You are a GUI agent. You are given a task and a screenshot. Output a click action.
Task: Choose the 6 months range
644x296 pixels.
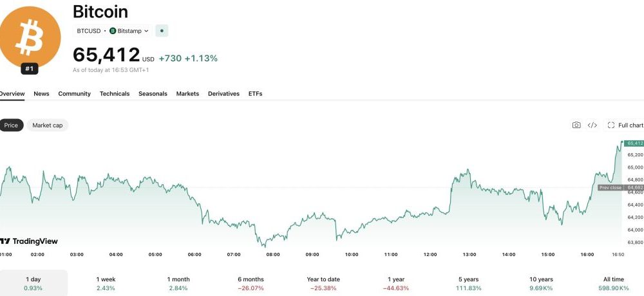(251, 283)
